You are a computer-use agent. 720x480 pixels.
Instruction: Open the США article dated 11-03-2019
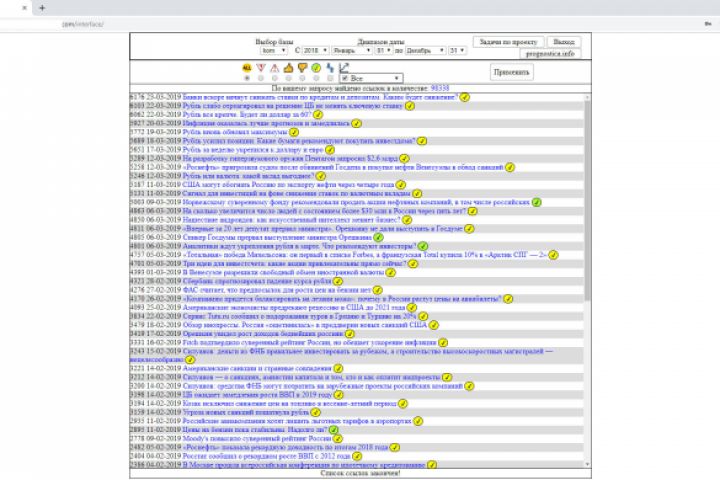pyautogui.click(x=288, y=185)
